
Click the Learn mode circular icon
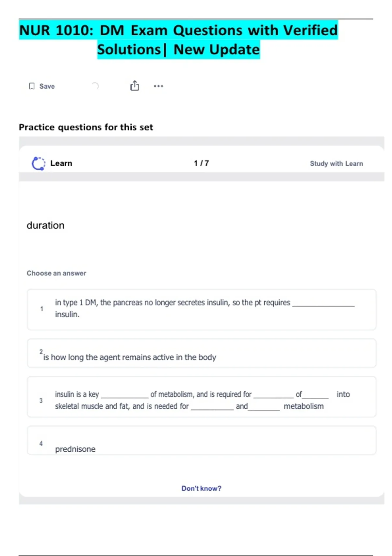click(x=38, y=163)
